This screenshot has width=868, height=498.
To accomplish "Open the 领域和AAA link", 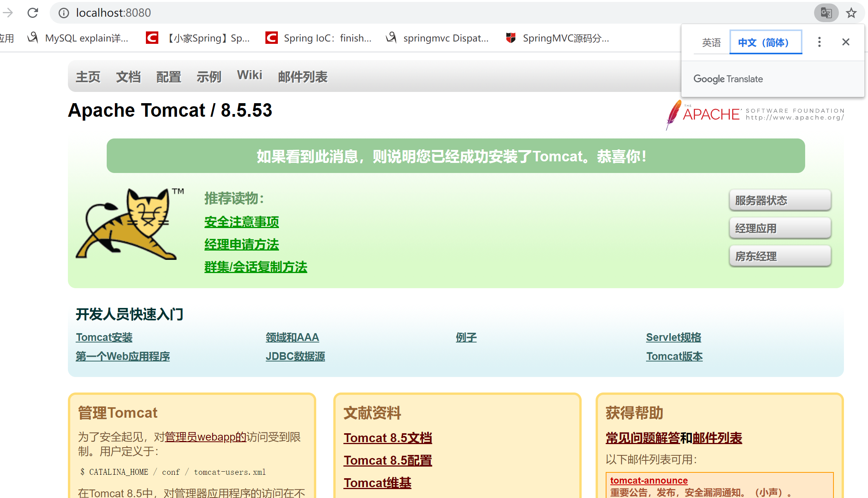I will tap(293, 337).
